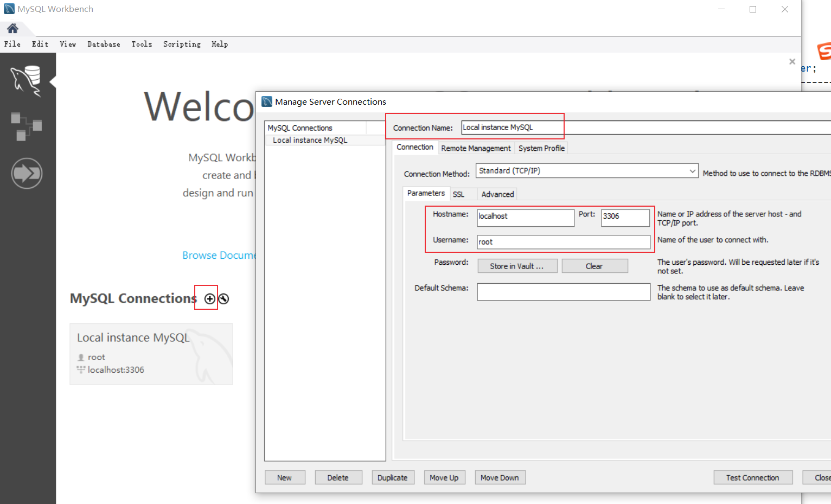Open the Local instance MySQL connection tile

pos(151,354)
